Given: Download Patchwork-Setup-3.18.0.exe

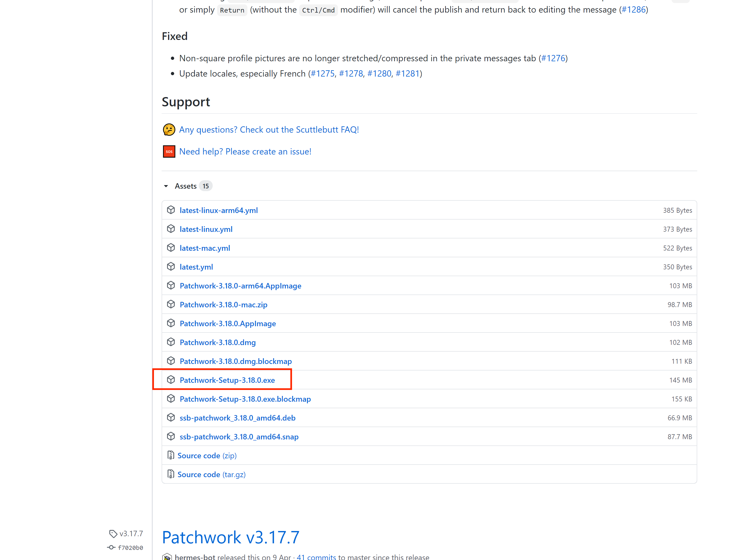Looking at the screenshot, I should [x=227, y=380].
